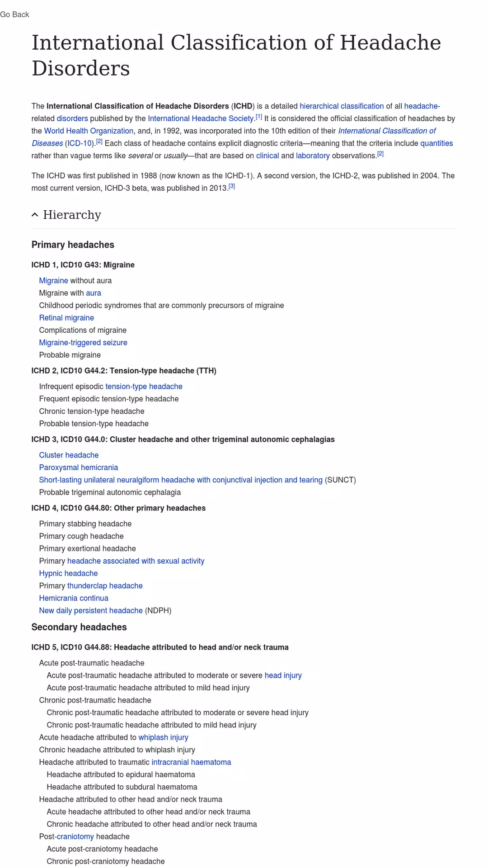The image size is (488, 868).
Task: Click reference [3] after published in 2013
Action: click(x=232, y=186)
